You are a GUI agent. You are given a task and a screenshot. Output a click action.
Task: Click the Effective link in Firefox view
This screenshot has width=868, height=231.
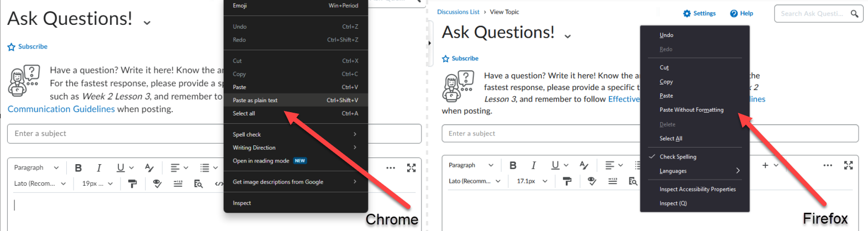click(x=624, y=99)
